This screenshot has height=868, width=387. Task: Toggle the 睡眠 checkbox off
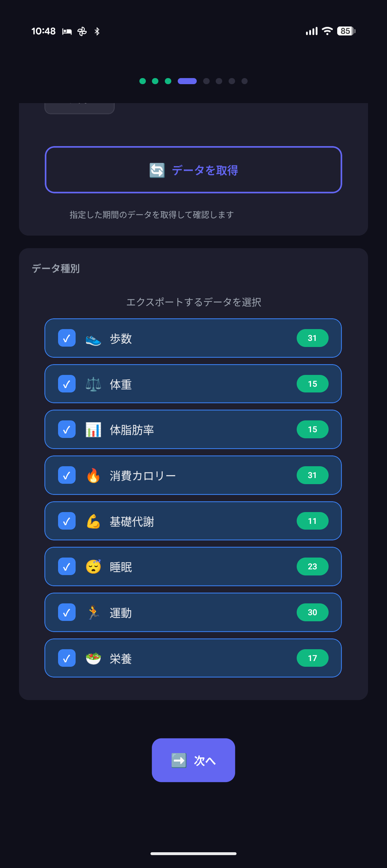pyautogui.click(x=67, y=567)
